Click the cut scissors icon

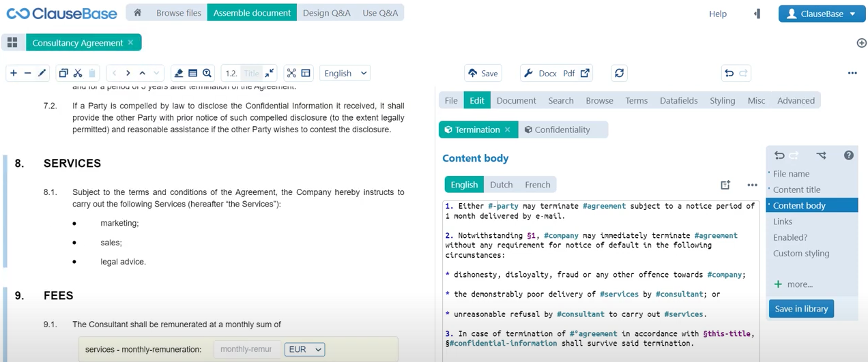pos(78,73)
